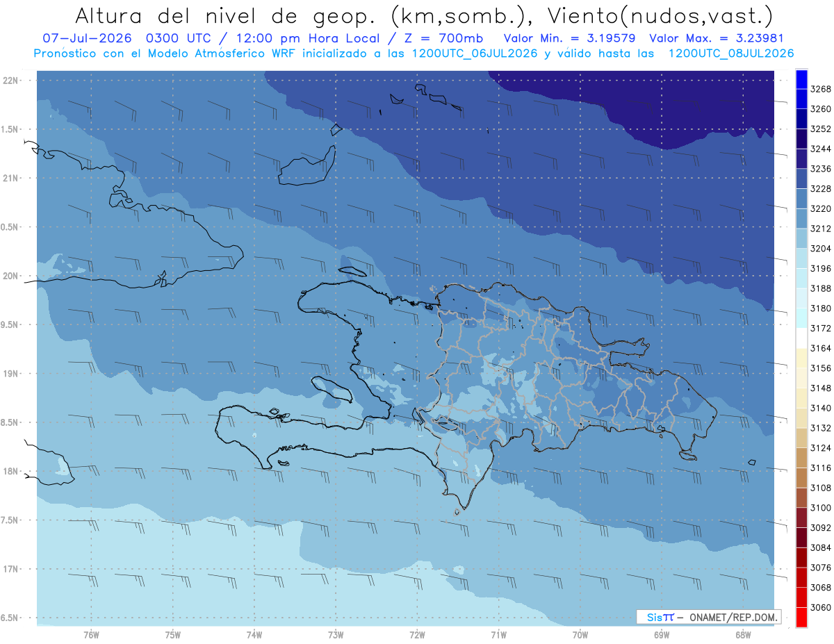Click the '19N' latitude label
Screen dimensions: 834x644
[x=12, y=374]
